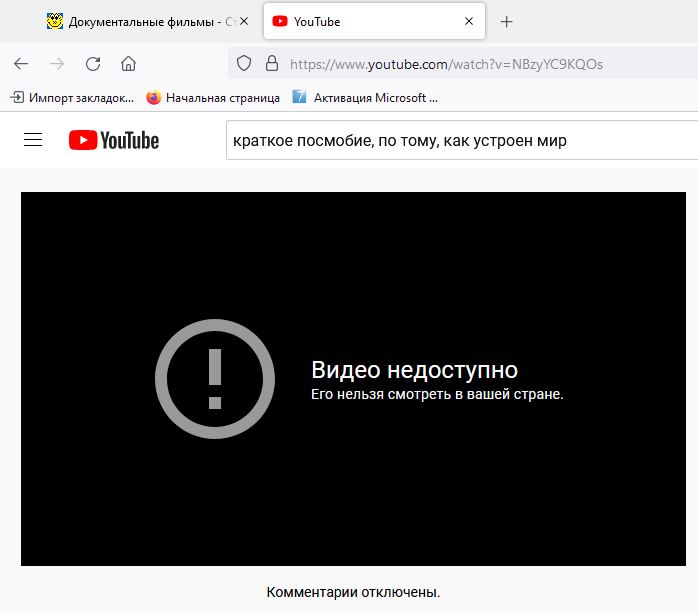Open the Начальная страница bookmark
Viewport: 698px width, 613px height.
tap(213, 97)
